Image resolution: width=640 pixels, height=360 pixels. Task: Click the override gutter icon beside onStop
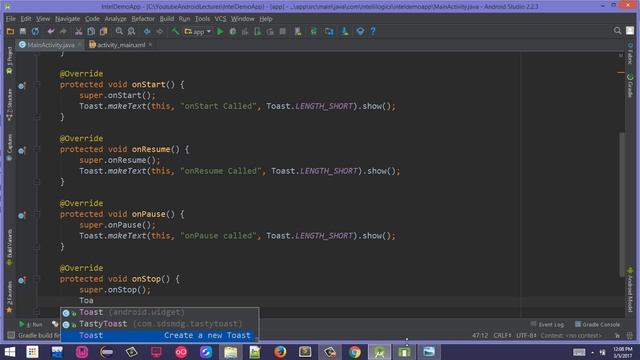pyautogui.click(x=22, y=280)
